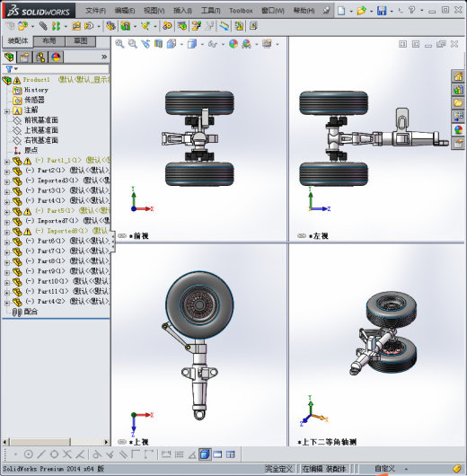Click the Help question mark icon

click(x=411, y=10)
